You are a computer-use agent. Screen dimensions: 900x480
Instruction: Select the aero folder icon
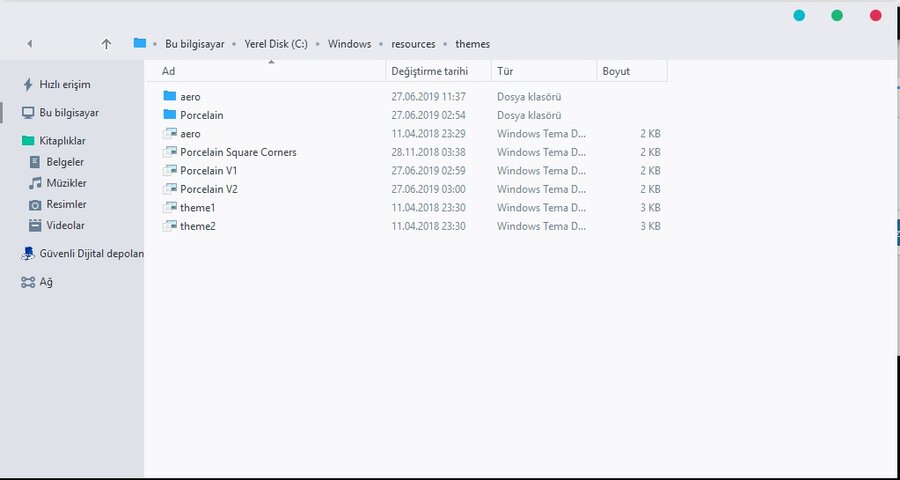169,96
